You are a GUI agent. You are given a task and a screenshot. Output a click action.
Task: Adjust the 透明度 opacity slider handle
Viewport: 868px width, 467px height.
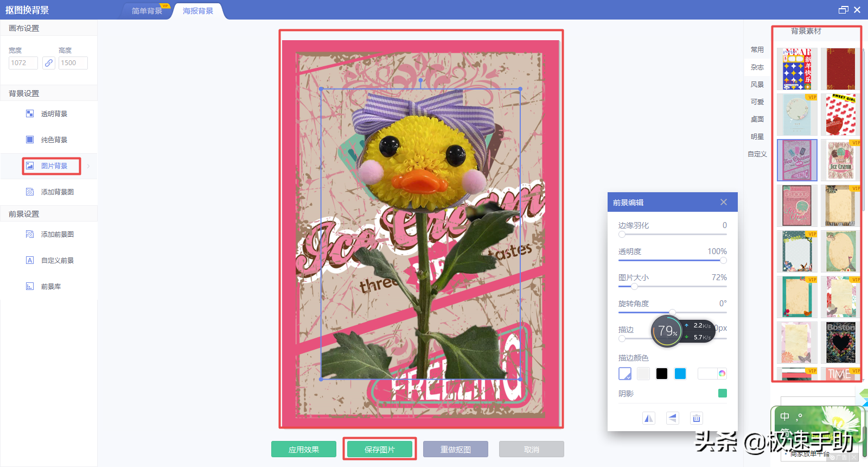(723, 261)
